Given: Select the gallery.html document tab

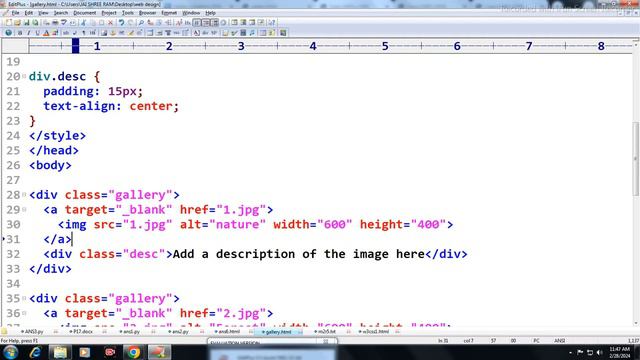Looking at the screenshot, I should (277, 332).
